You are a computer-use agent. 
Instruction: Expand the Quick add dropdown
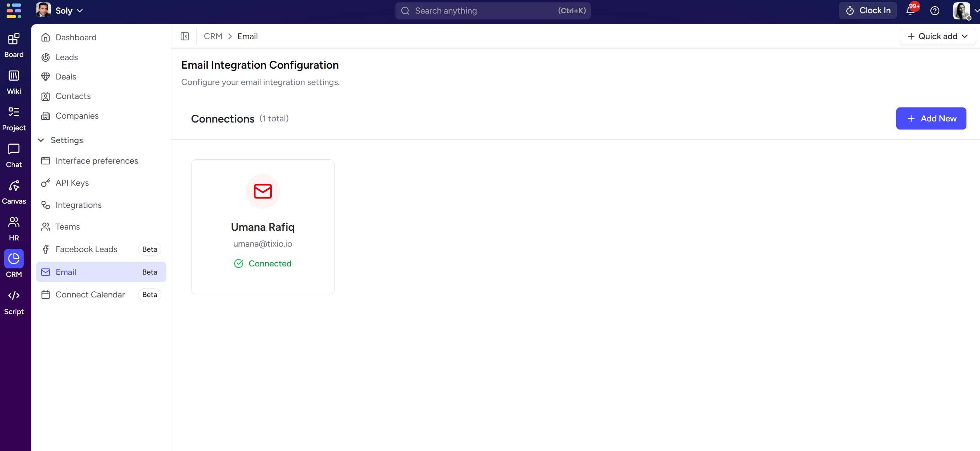click(x=937, y=36)
